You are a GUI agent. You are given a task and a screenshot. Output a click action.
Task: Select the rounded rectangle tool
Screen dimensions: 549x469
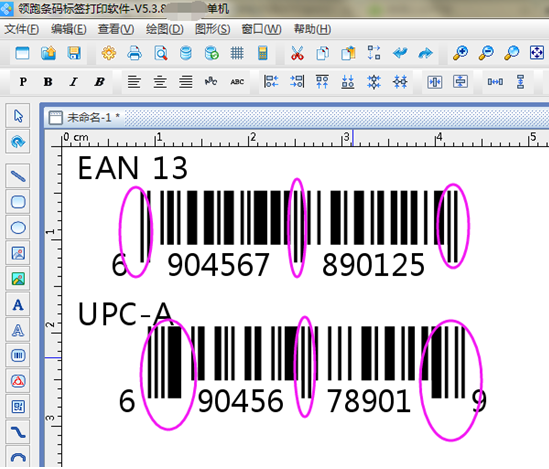pos(18,202)
